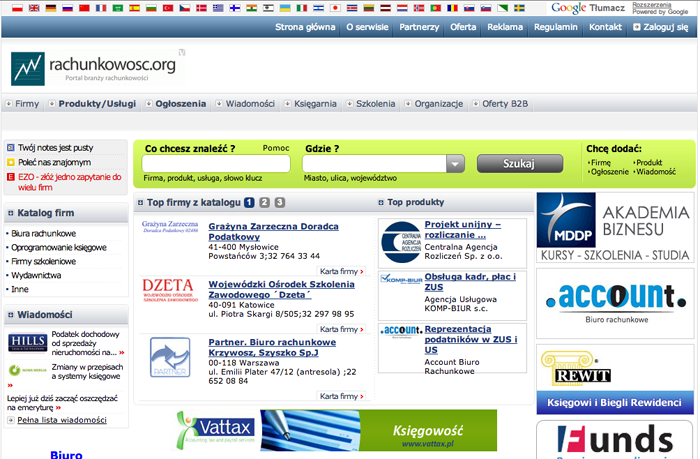700x459 pixels.
Task: Open Biura rachunkowe catalog category
Action: point(43,234)
